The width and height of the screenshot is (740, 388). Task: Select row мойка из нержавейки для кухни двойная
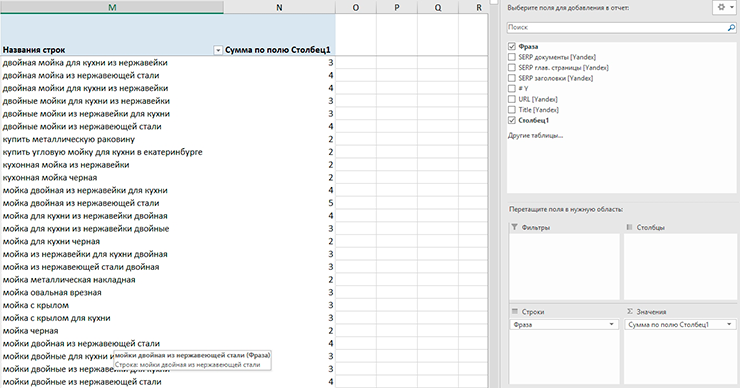85,254
